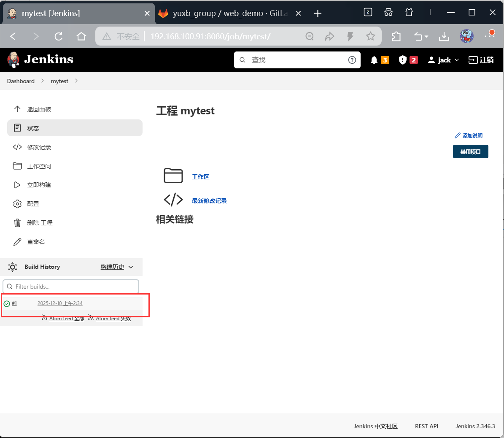The height and width of the screenshot is (438, 504).
Task: Click the share arrow icon in address bar
Action: tap(330, 36)
